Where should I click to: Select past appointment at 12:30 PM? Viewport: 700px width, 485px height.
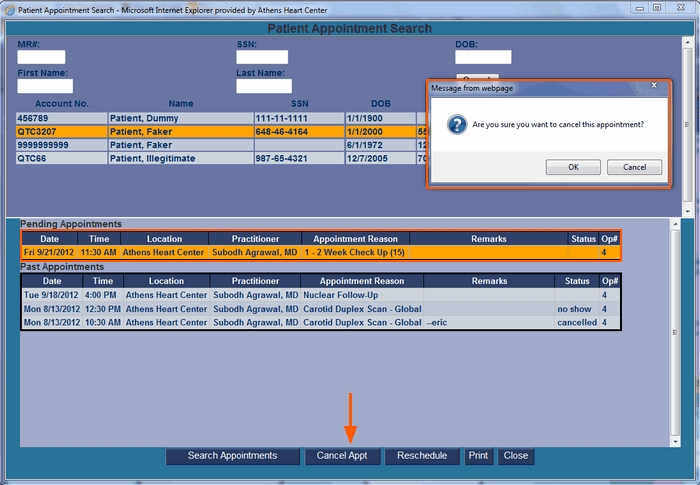(321, 309)
